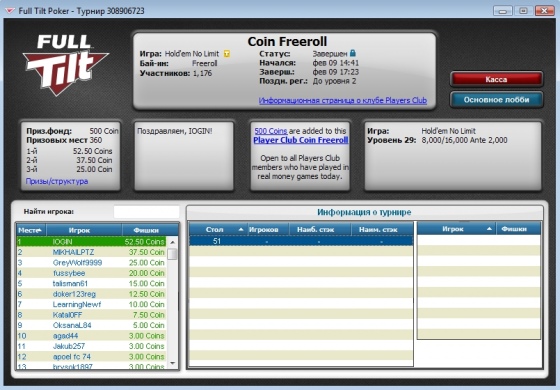
Task: Open Player Club Coin Freeroll link
Action: pos(301,140)
